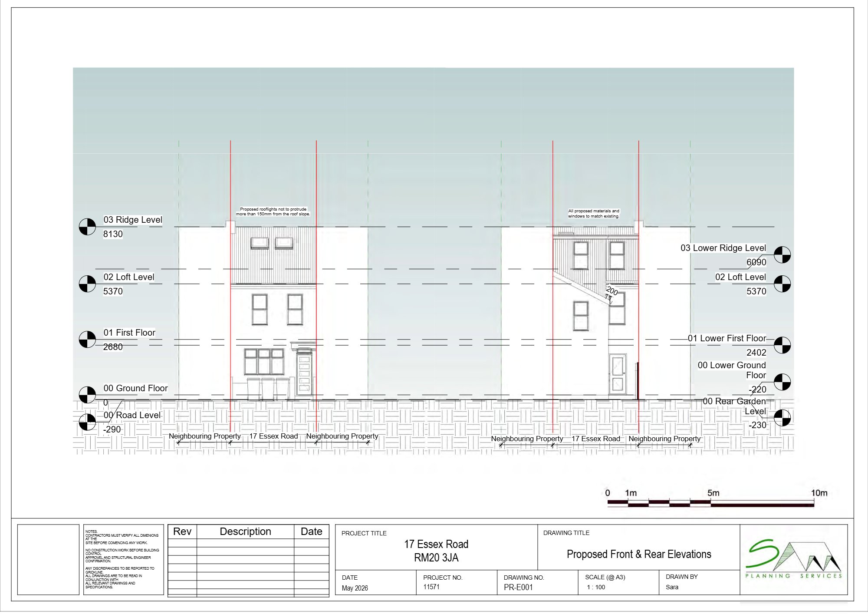
Task: Click the 03 Lower Ridge Level datum marker symbol
Action: (x=782, y=255)
